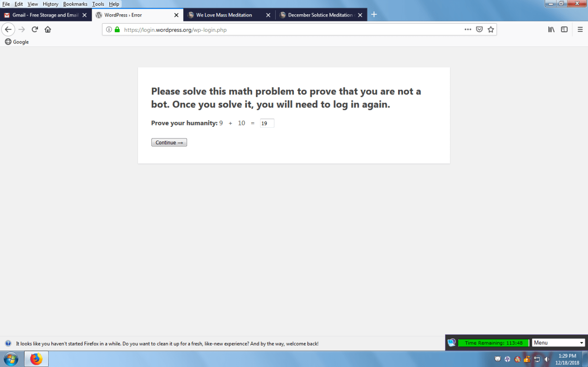Click the math answer input field

click(267, 123)
